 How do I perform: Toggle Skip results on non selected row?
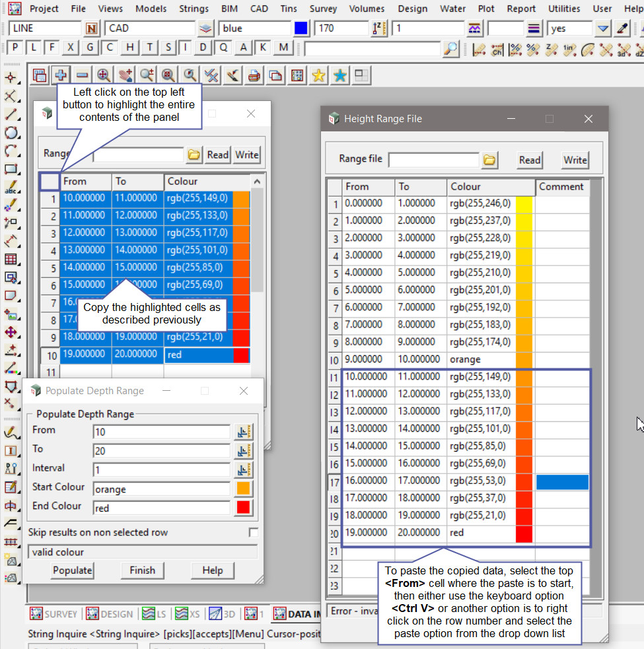point(253,533)
